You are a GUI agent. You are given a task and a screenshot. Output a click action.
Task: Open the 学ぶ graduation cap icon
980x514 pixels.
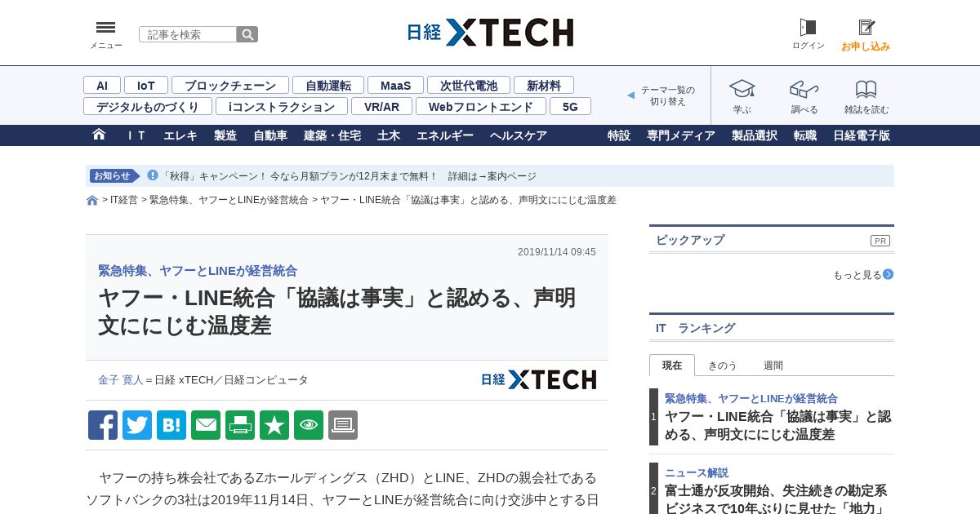tap(742, 88)
